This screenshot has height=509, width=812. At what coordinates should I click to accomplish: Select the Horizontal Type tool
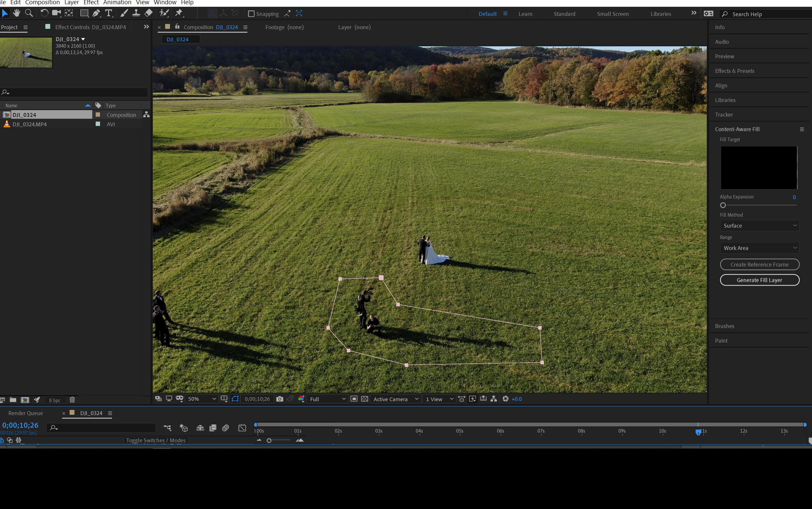(x=108, y=13)
